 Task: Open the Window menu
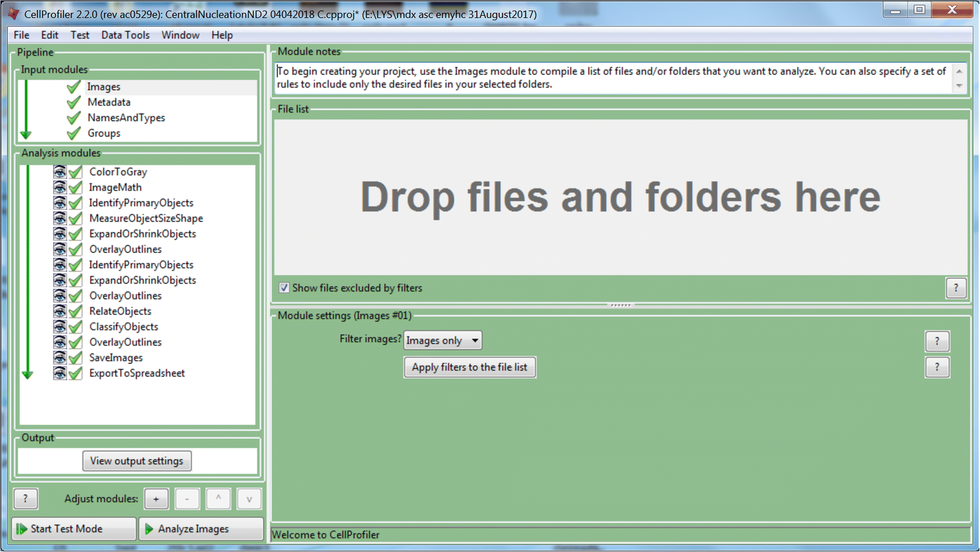click(180, 35)
